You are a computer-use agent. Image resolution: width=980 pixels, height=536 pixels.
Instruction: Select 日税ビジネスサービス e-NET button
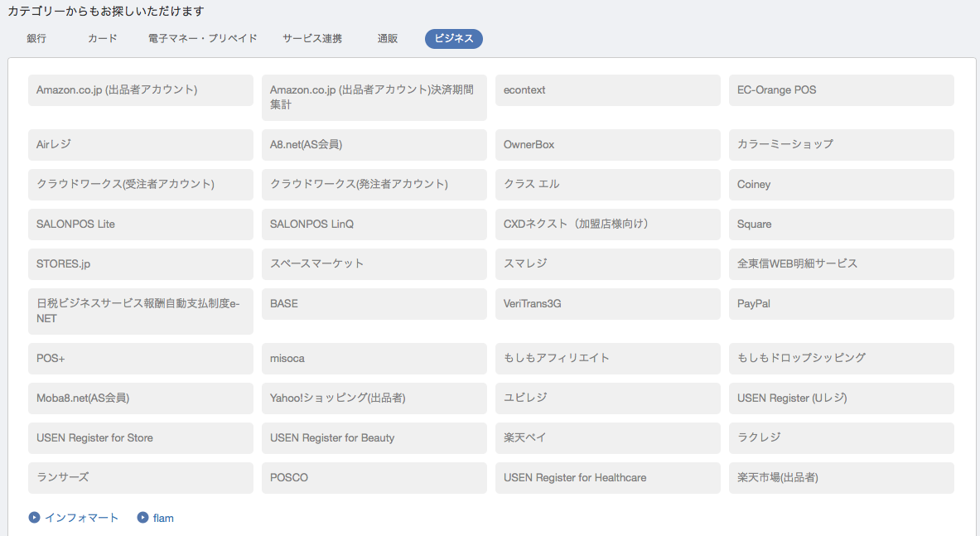(141, 311)
